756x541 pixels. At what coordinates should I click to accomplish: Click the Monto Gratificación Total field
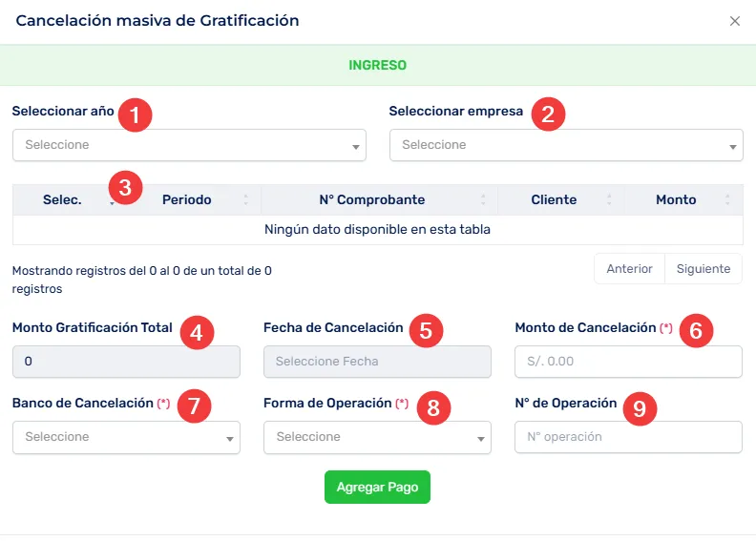tap(126, 362)
